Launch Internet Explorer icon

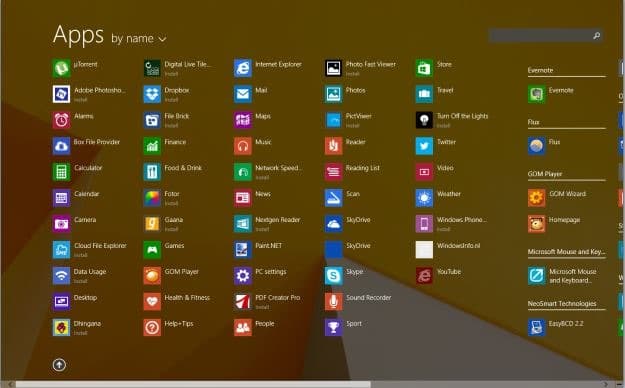click(x=243, y=68)
